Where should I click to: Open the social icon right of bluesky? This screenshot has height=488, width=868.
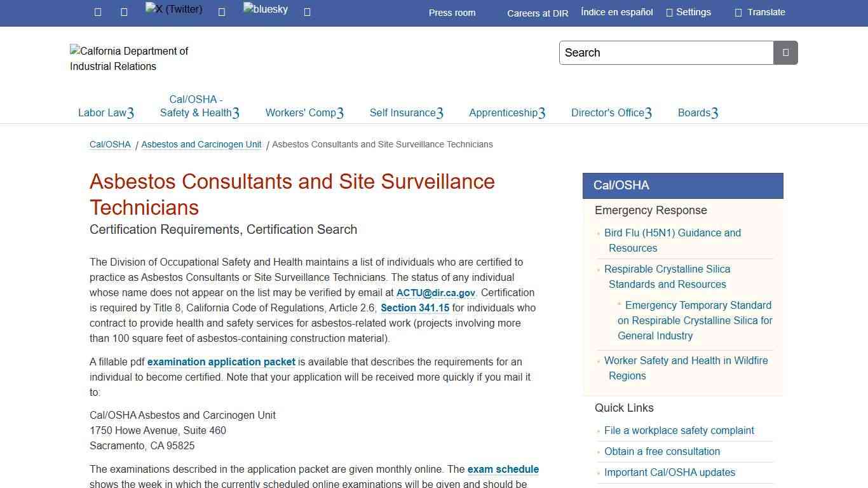[307, 11]
